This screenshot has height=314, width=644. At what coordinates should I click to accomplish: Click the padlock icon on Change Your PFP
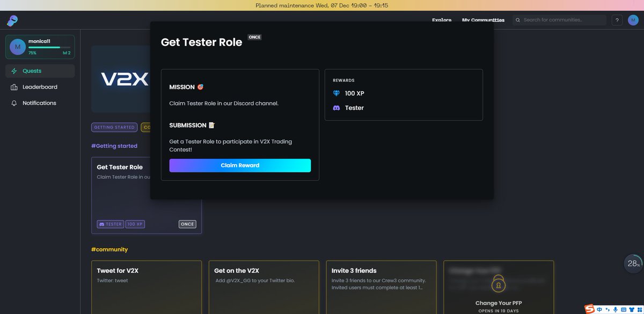pos(499,284)
